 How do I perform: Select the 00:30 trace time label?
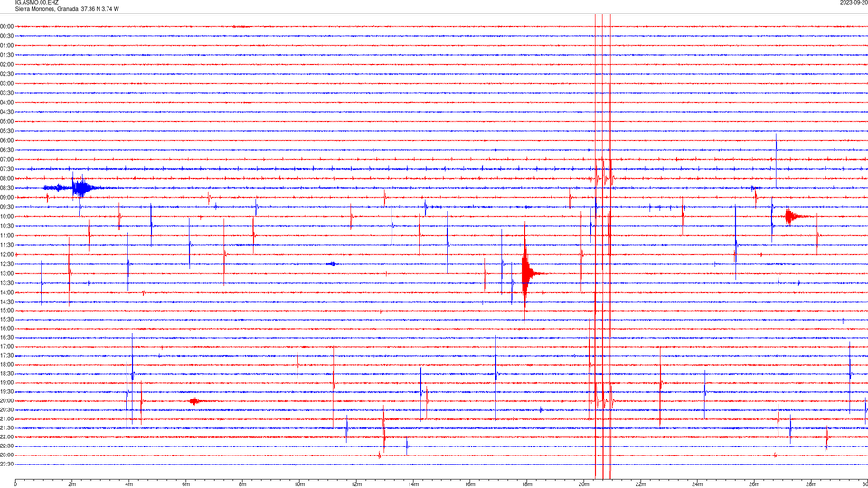pyautogui.click(x=6, y=36)
